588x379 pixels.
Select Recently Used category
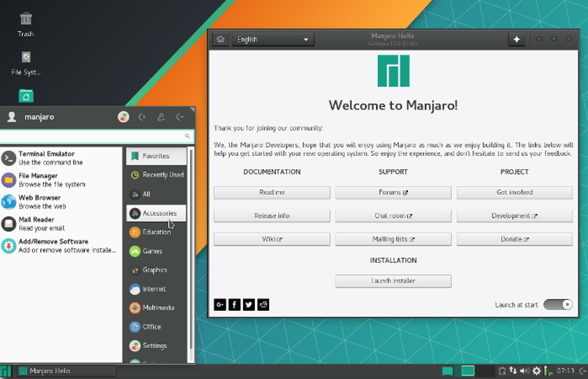tap(156, 175)
